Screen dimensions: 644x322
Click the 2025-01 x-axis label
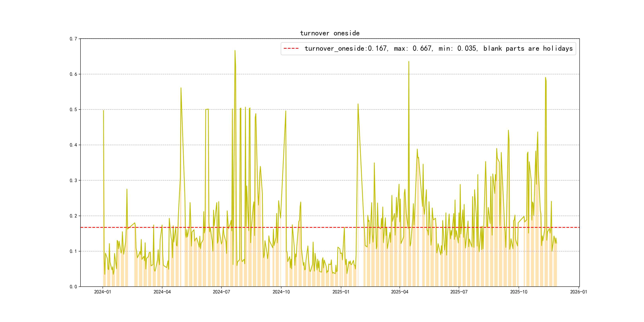point(341,292)
